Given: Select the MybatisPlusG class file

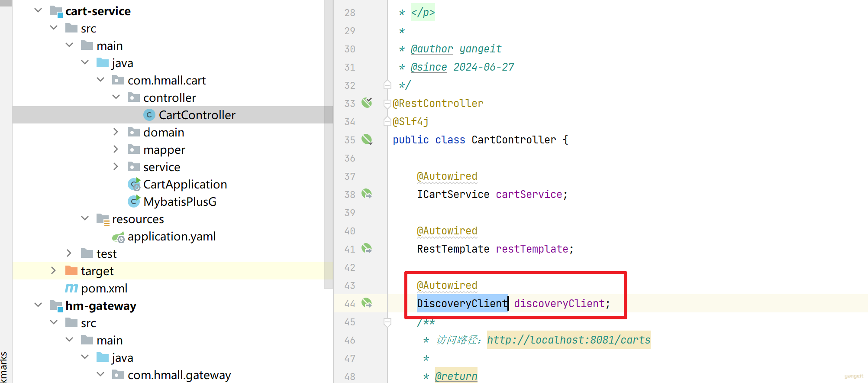Looking at the screenshot, I should tap(180, 201).
